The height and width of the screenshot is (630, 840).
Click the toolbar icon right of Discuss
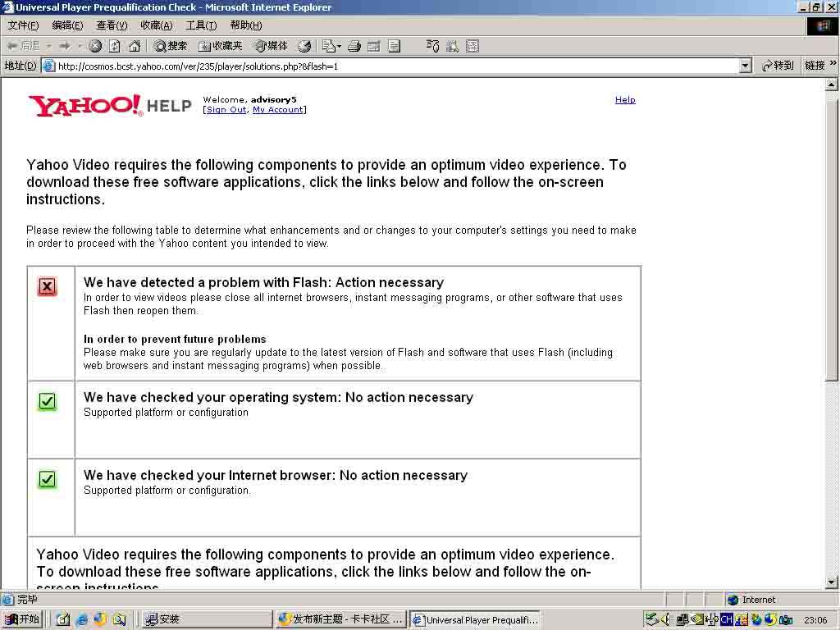432,46
